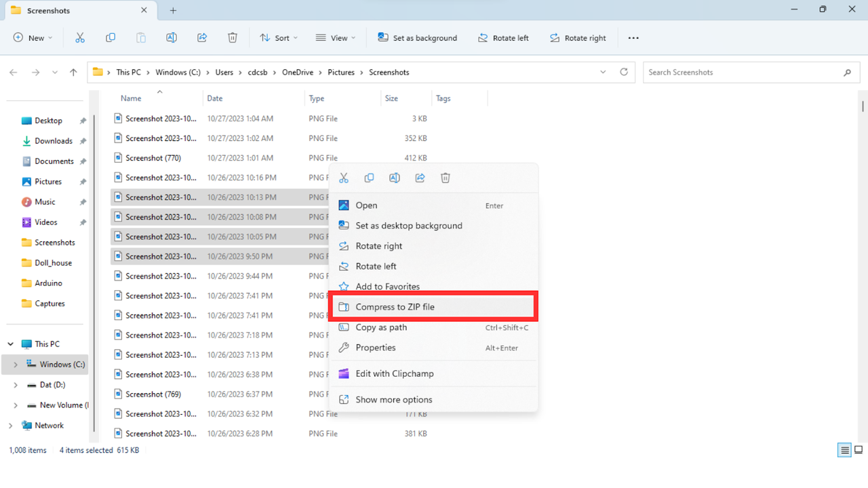The image size is (868, 488).
Task: Click inside the Search Screenshots box
Action: 739,72
